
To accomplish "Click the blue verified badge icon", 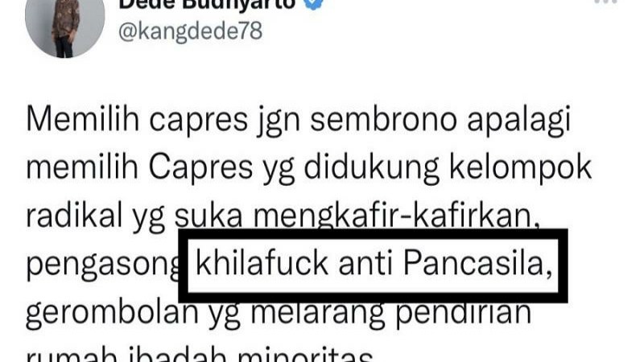I will coord(314,4).
